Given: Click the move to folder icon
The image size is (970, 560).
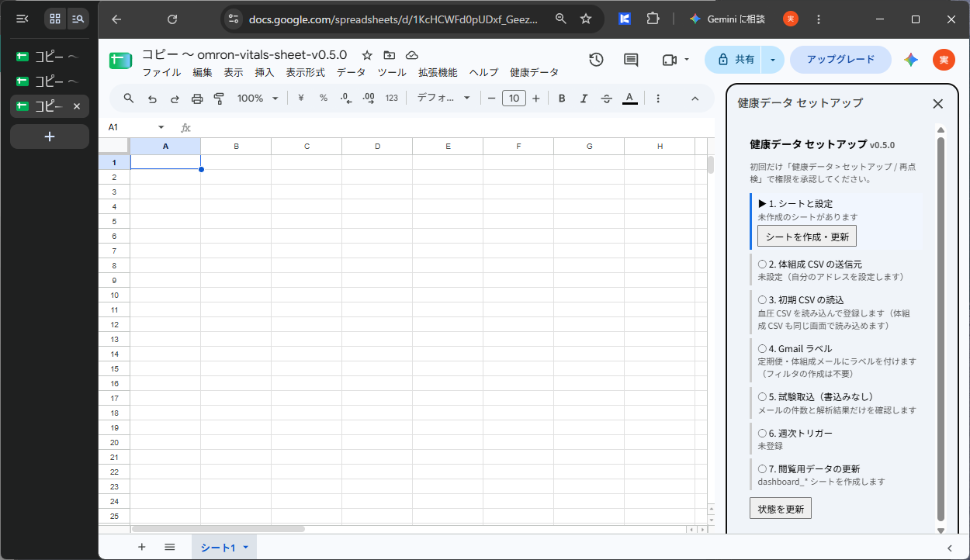Looking at the screenshot, I should (x=390, y=55).
